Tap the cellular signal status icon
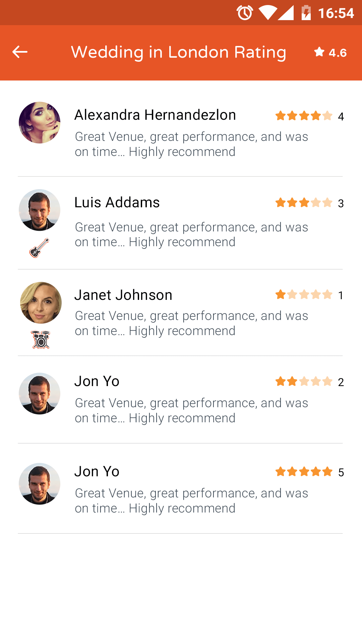 286,13
